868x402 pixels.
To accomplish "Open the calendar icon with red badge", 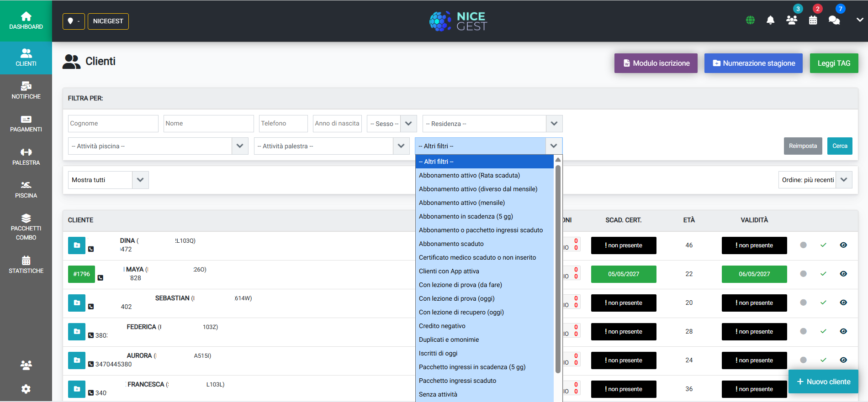I will [x=813, y=20].
